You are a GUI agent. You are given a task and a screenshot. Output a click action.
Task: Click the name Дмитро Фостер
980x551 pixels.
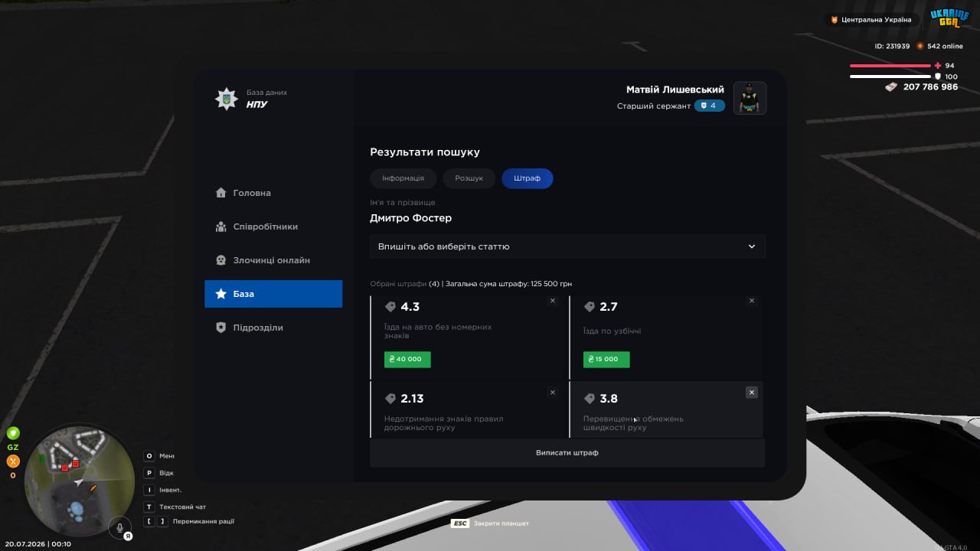(x=411, y=218)
